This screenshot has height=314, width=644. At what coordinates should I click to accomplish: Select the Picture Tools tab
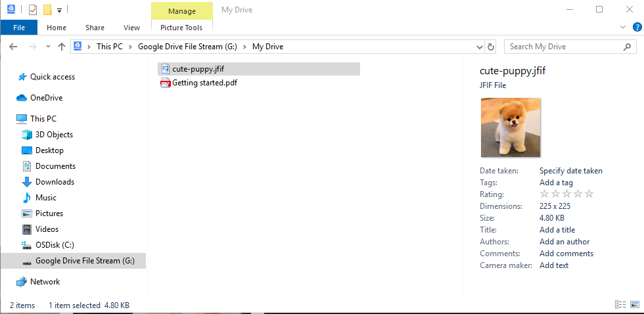(181, 28)
